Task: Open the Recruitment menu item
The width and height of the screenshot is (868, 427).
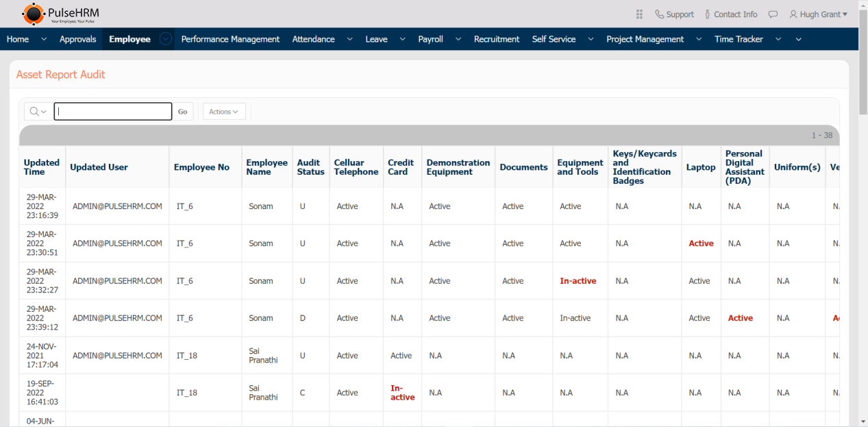Action: [x=496, y=39]
